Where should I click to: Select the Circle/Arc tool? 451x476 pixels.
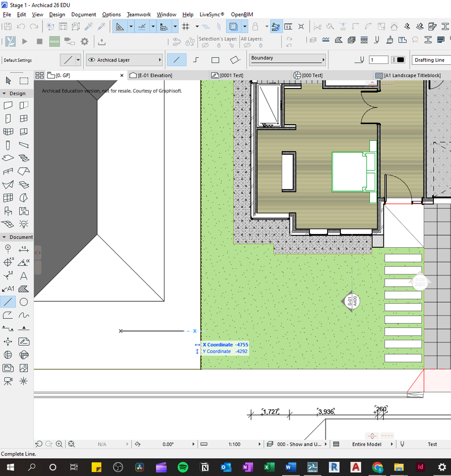pos(23,302)
